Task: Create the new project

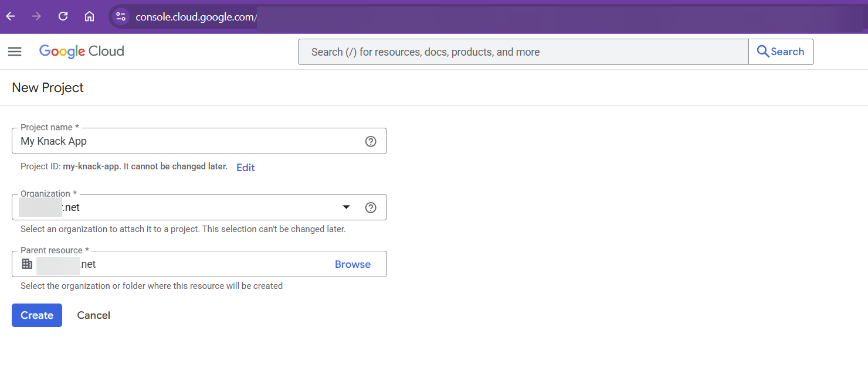Action: pos(37,315)
